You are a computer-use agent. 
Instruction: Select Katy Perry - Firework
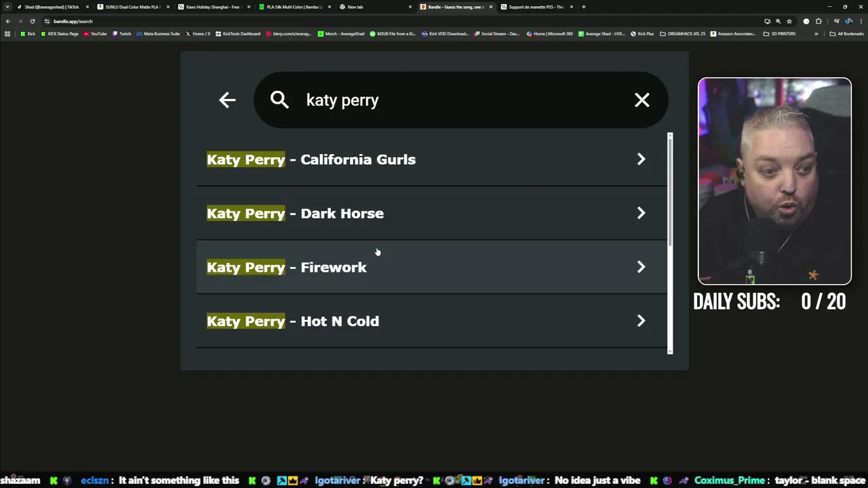point(431,267)
